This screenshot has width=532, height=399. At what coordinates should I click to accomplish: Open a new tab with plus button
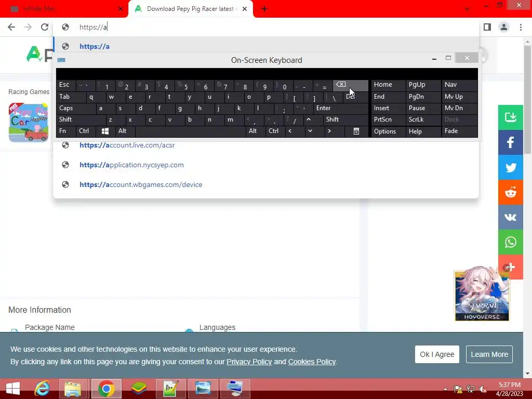click(264, 9)
